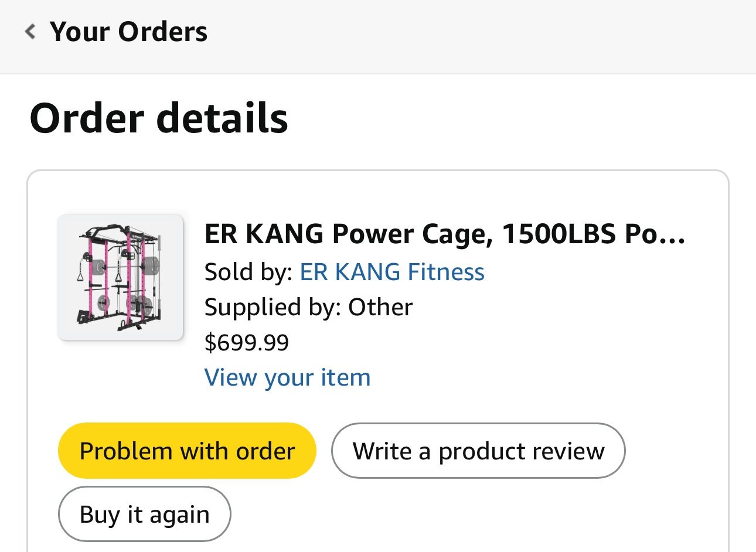Click empty space beside Buy it again
This screenshot has height=552, width=756.
pyautogui.click(x=440, y=514)
